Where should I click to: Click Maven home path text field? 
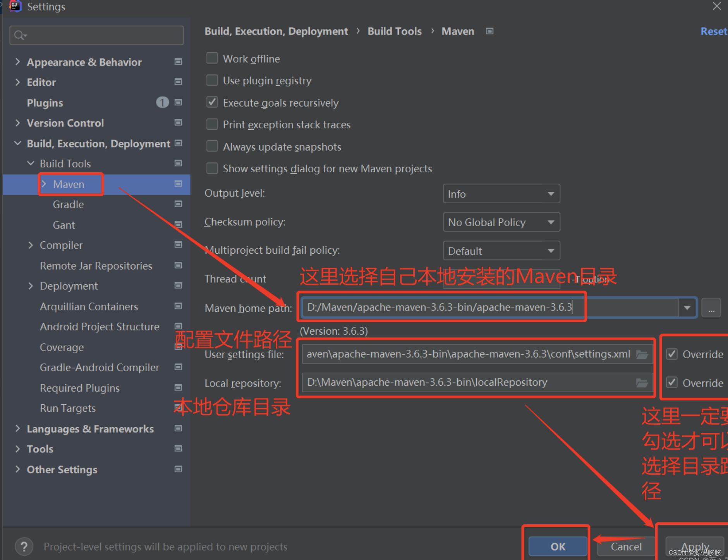(490, 307)
